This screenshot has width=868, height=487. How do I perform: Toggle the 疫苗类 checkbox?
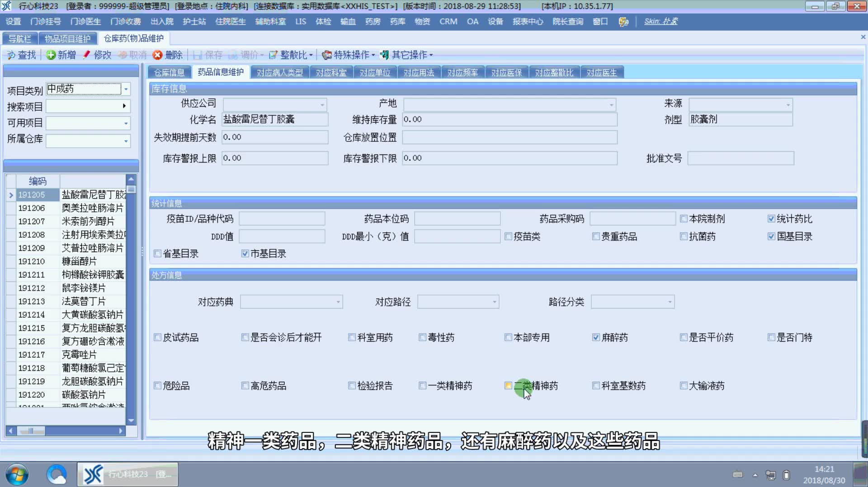pos(508,236)
